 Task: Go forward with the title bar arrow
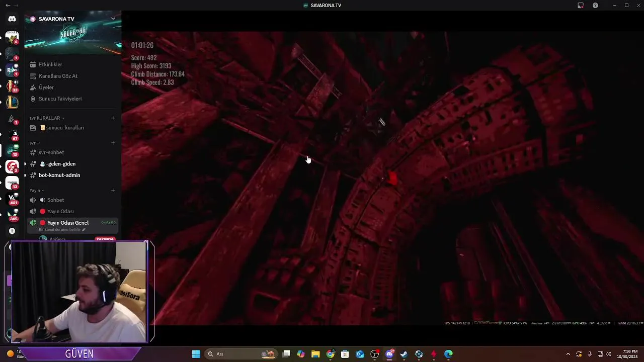17,5
